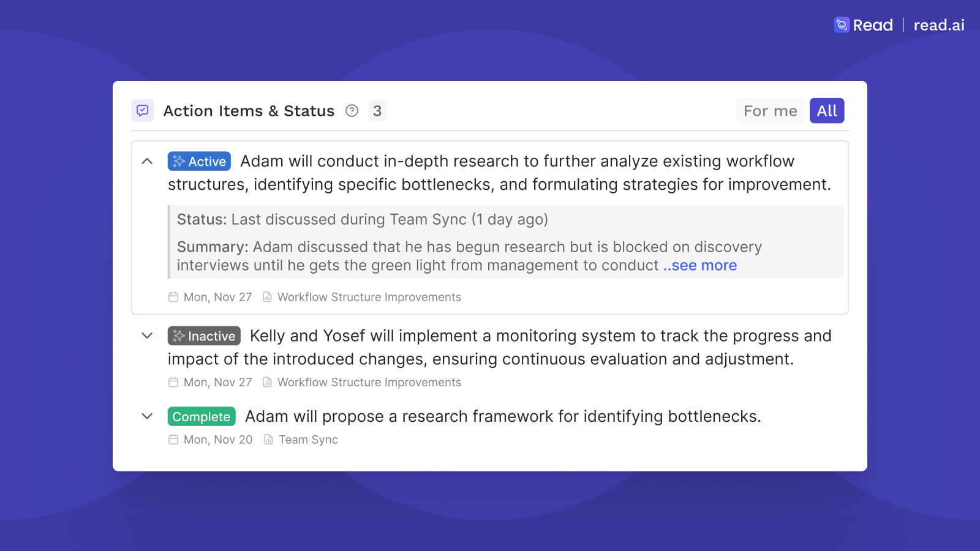
Task: Expand the Inactive Kelly and Yosef item
Action: [x=147, y=335]
